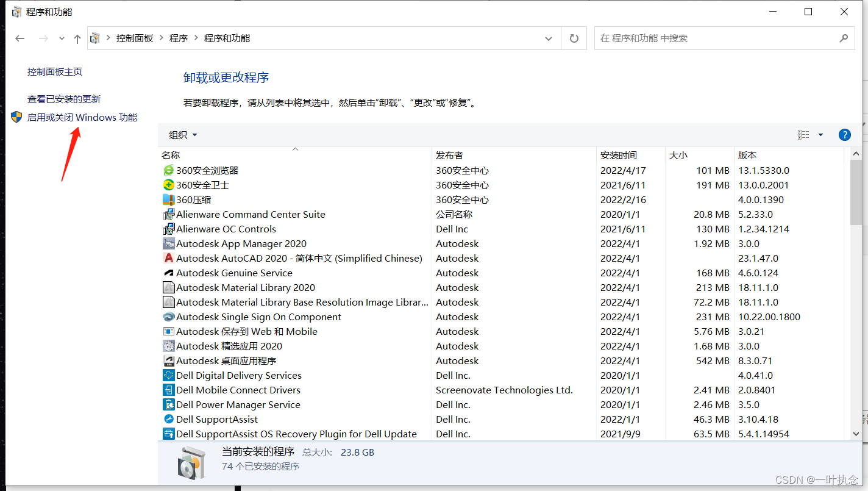The height and width of the screenshot is (491, 868).
Task: Open recent locations dropdown beside forward arrow
Action: pyautogui.click(x=62, y=38)
